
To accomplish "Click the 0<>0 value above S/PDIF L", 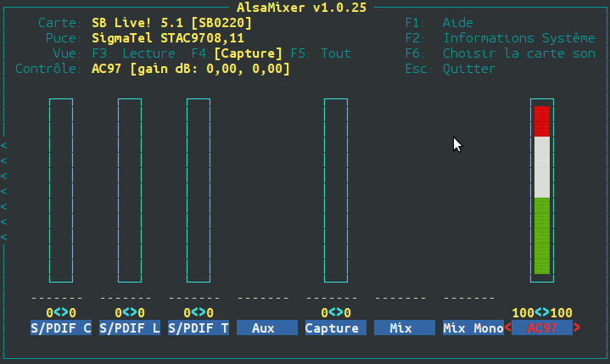I will click(130, 312).
